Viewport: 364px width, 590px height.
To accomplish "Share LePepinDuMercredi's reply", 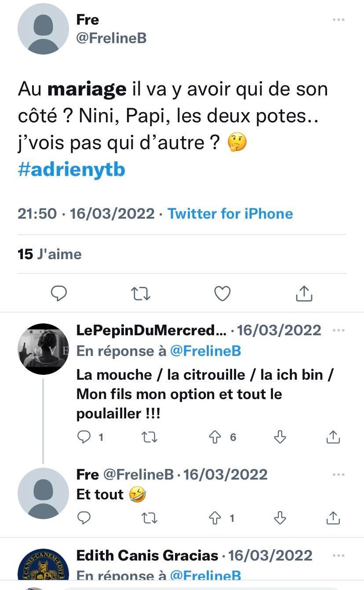I will 333,437.
